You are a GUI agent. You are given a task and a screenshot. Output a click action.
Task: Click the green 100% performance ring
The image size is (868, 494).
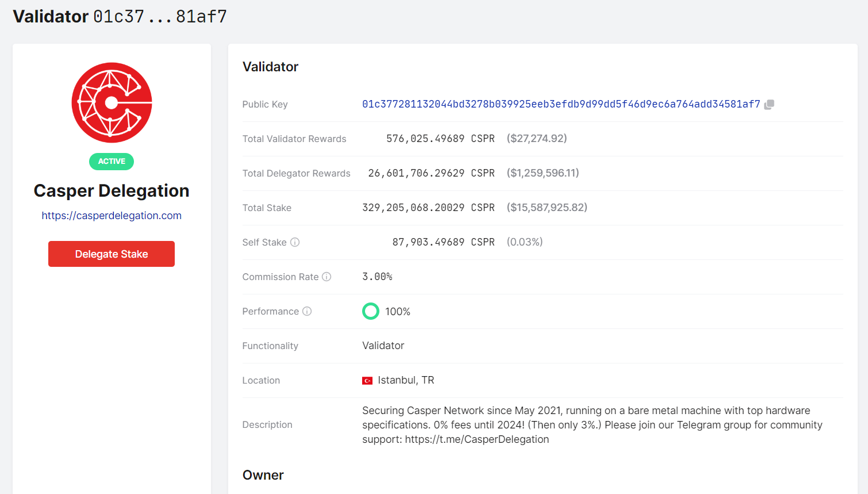(x=371, y=311)
